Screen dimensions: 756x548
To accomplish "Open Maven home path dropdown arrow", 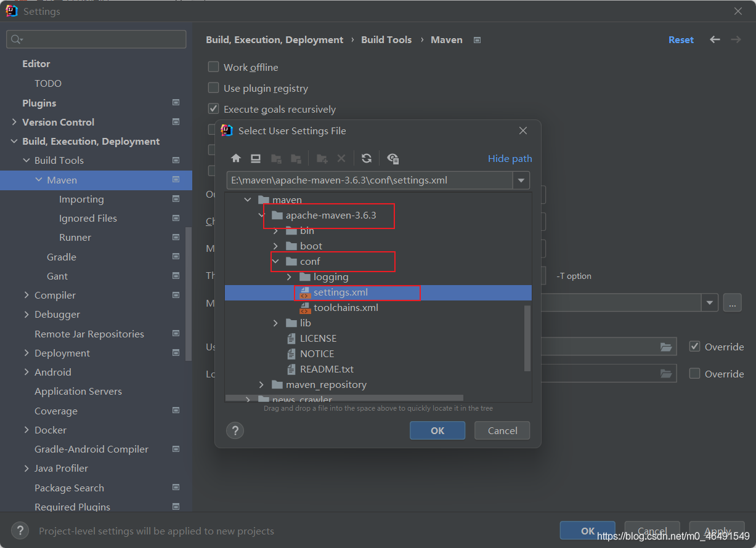I will (x=710, y=302).
